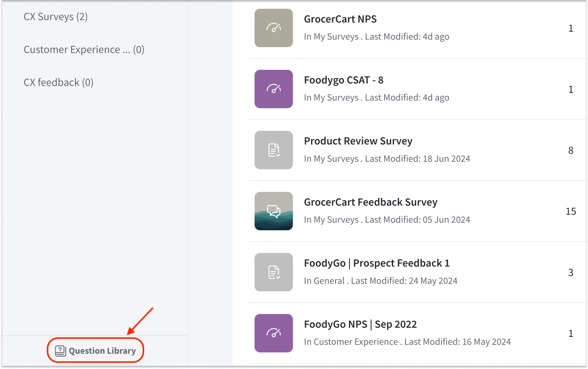Open the GrocerCart NPS survey title
The width and height of the screenshot is (588, 369).
point(340,19)
